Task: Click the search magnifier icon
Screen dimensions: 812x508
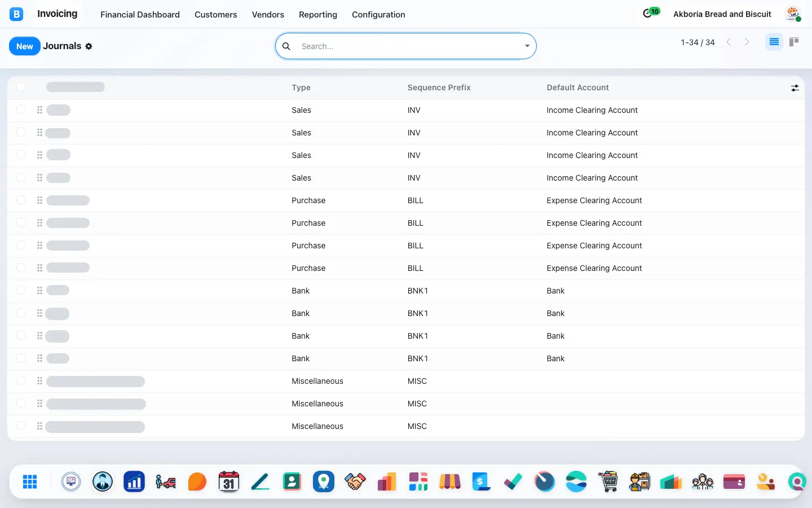Action: tap(286, 46)
